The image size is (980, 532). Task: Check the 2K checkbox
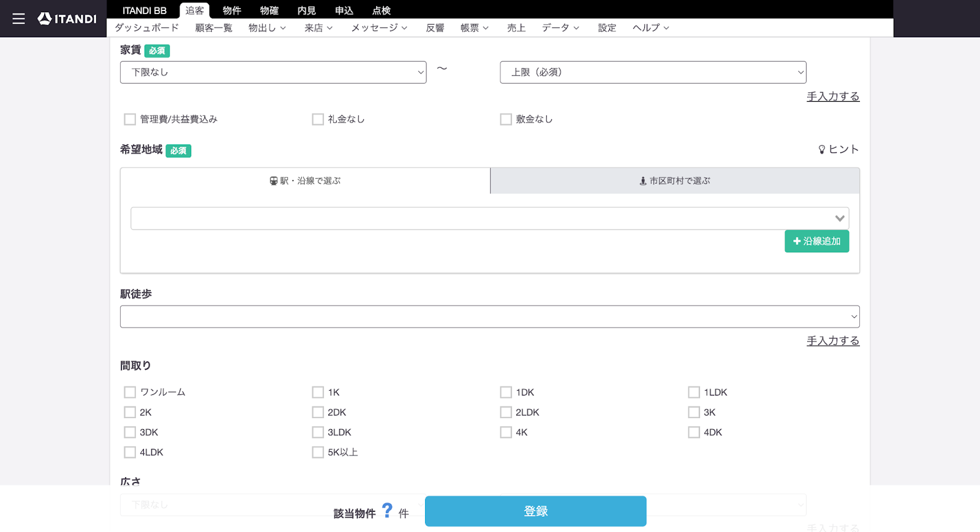[x=130, y=413]
